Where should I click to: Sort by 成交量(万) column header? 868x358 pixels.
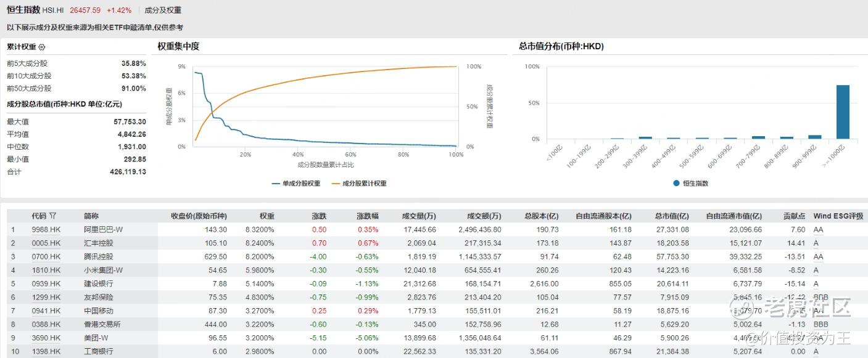419,216
